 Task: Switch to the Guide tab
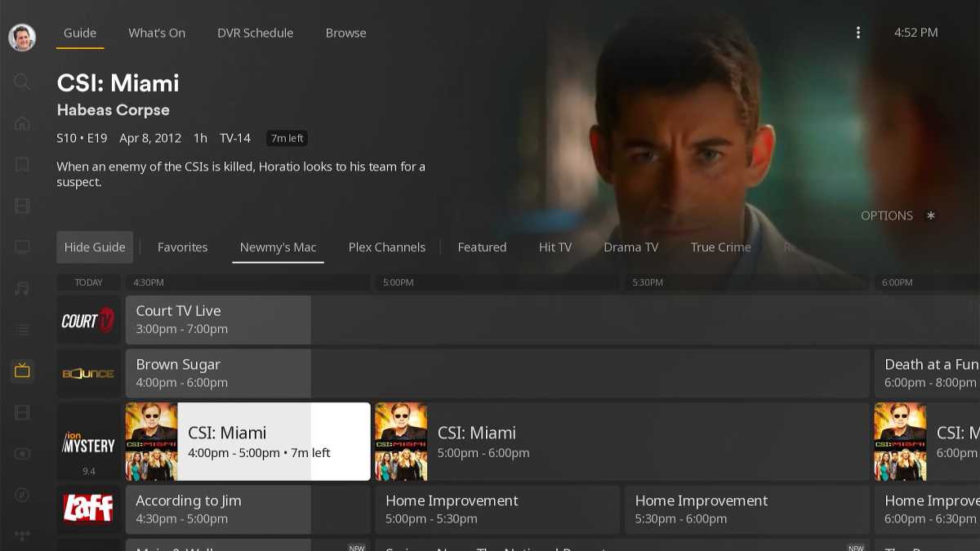[80, 33]
